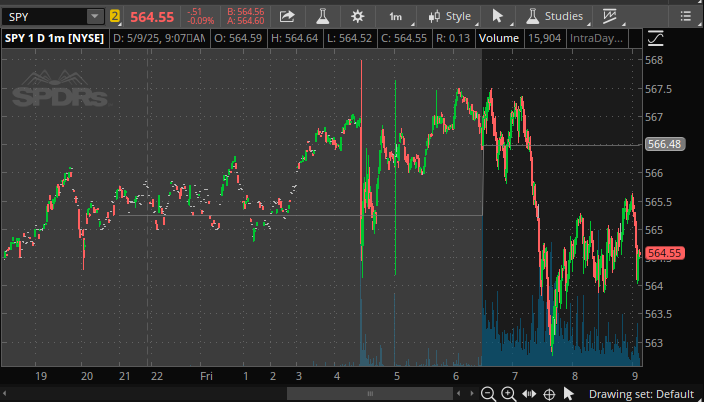Image resolution: width=704 pixels, height=402 pixels.
Task: Click the Volume study label
Action: [x=499, y=39]
